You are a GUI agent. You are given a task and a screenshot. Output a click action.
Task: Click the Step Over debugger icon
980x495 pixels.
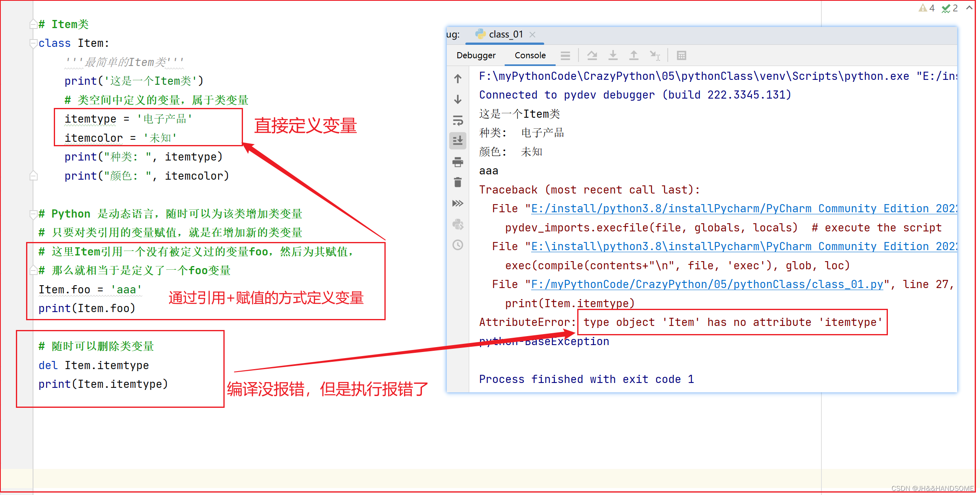(592, 55)
